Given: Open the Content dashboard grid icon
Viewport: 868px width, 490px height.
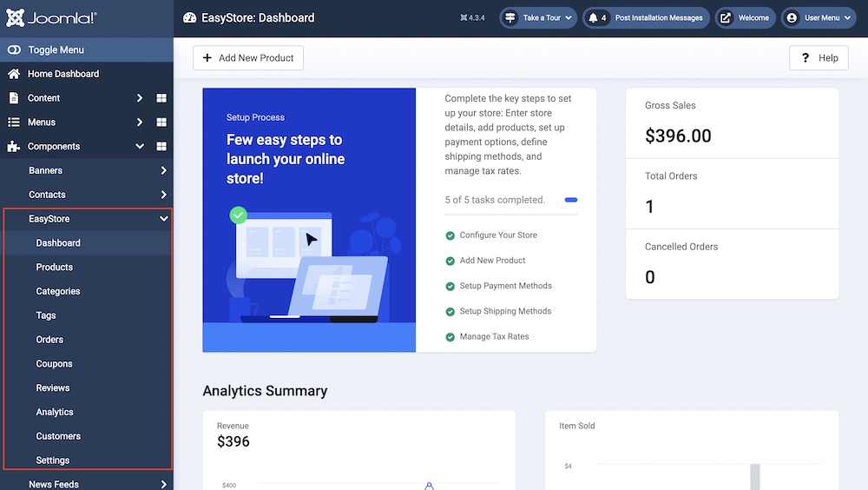Looking at the screenshot, I should (161, 98).
